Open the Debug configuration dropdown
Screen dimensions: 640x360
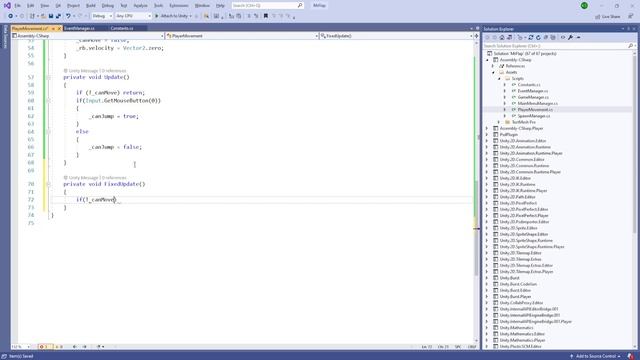click(102, 16)
